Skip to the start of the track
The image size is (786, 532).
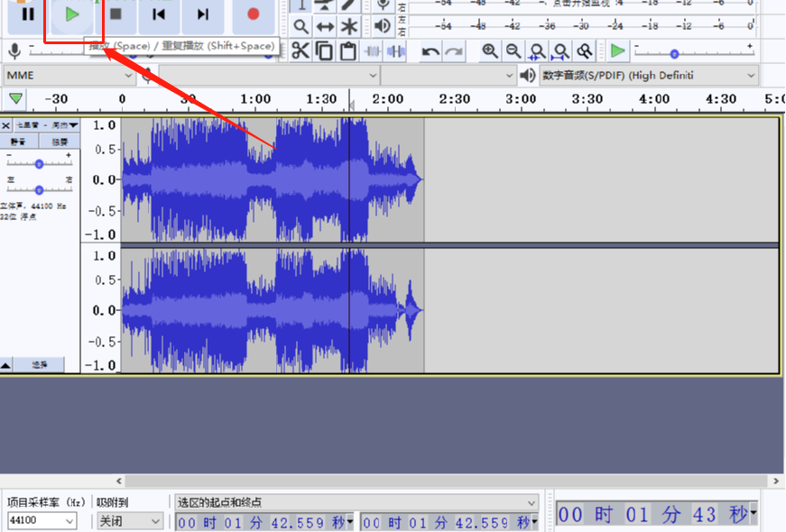pyautogui.click(x=159, y=14)
